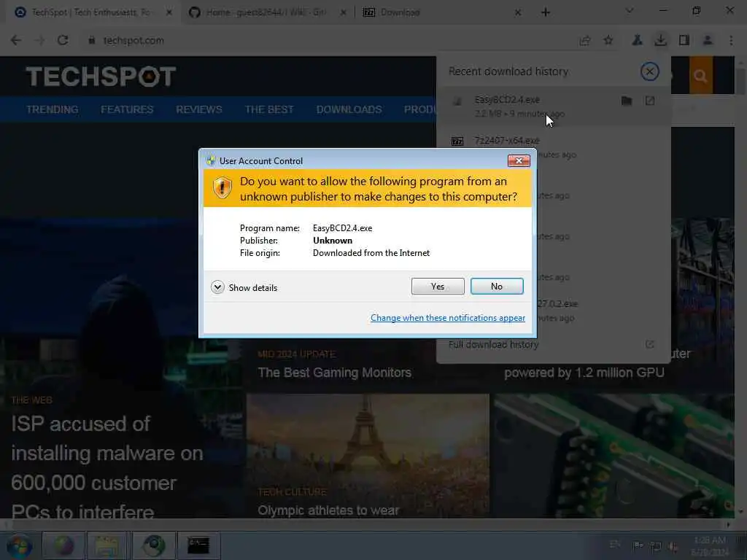The width and height of the screenshot is (747, 560).
Task: Go forward in browser history
Action: click(39, 41)
